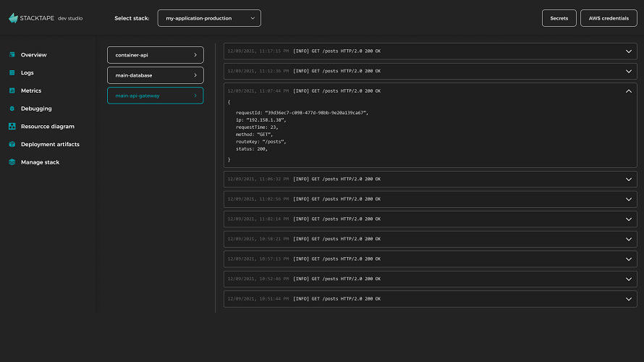Click the Stacktape logo icon
644x362 pixels.
13,18
